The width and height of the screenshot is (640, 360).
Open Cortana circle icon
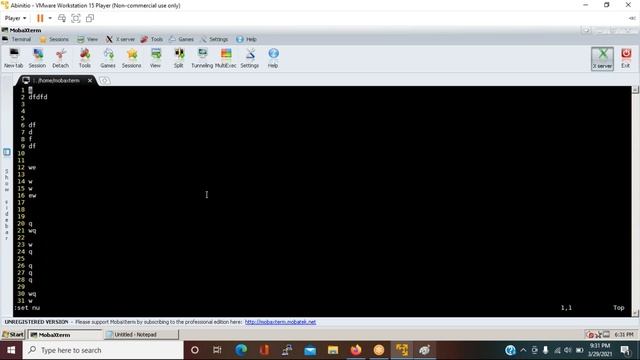coord(195,350)
